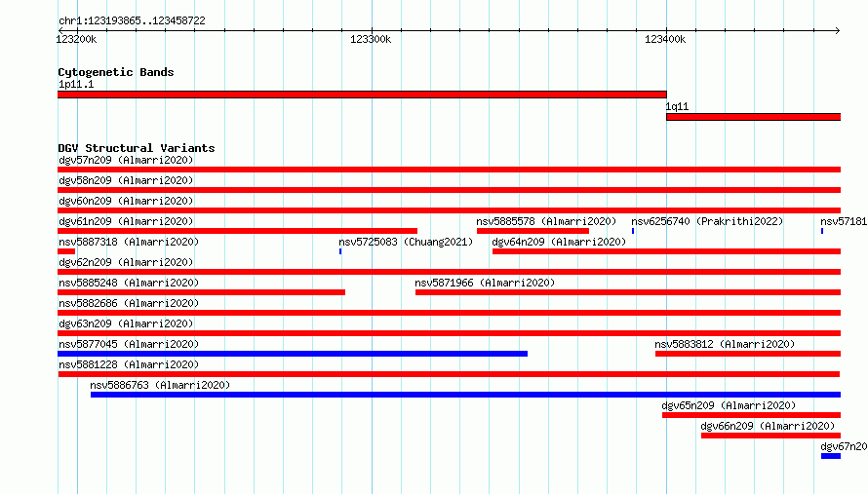This screenshot has width=868, height=494.
Task: Select the dgv60n209 (Almarri2020) variant bar
Action: pos(449,210)
